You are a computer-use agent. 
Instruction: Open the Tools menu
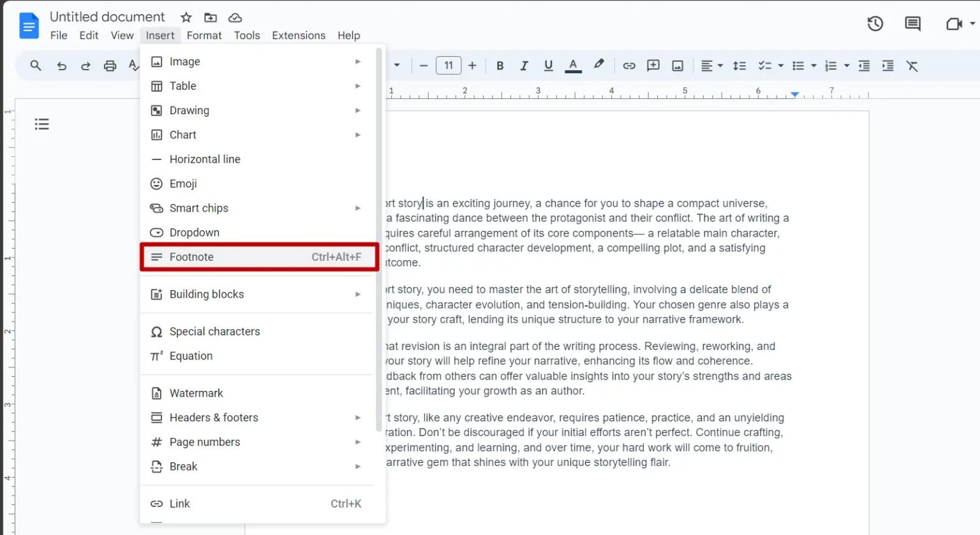[x=247, y=35]
